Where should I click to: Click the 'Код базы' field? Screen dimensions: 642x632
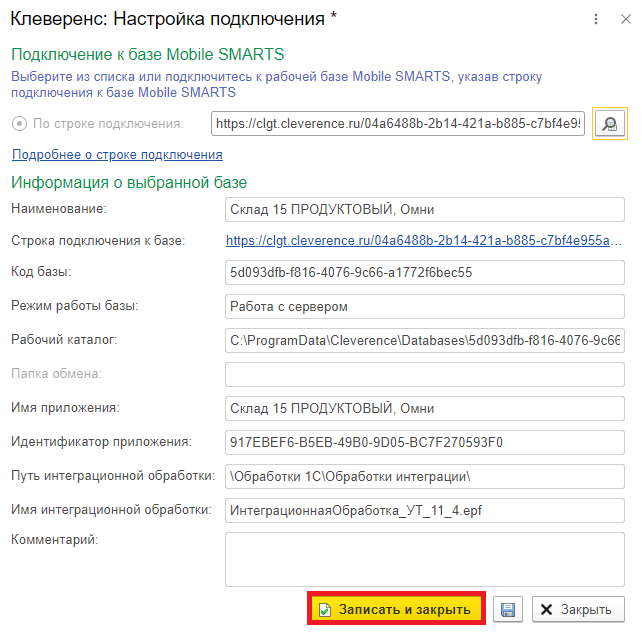coord(425,273)
